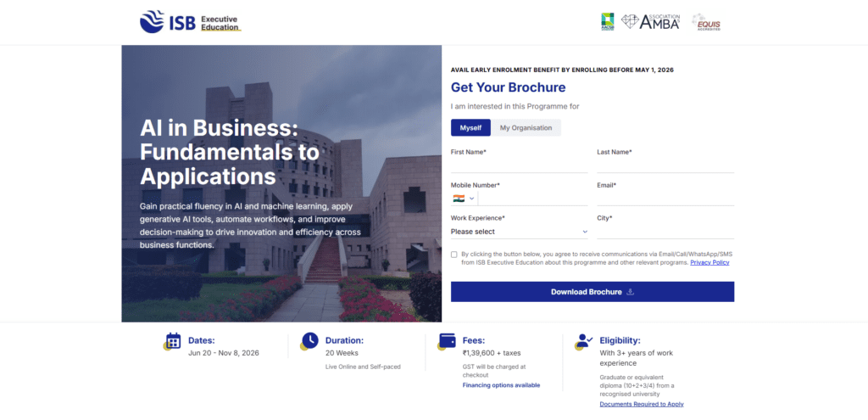Switch to My Organisation option
Viewport: 868px width, 420px height.
(526, 127)
